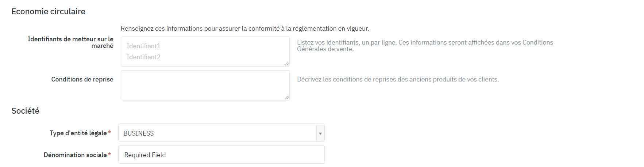
Task: Click red asterisk next to Dénomination sociale
Action: click(x=109, y=155)
